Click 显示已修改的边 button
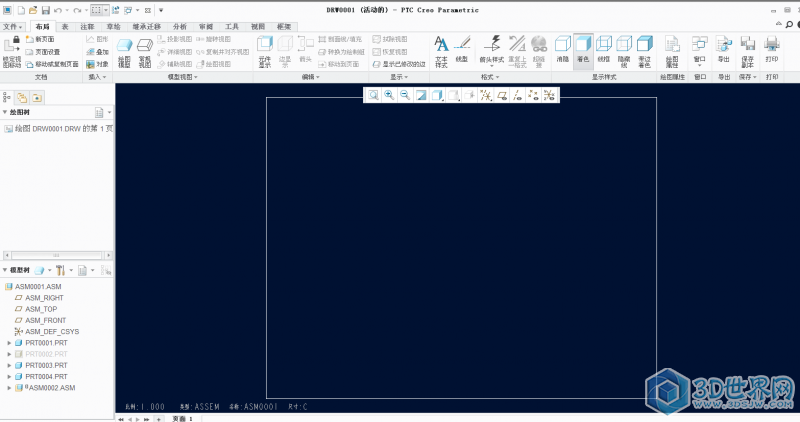800x422 pixels. (399, 64)
